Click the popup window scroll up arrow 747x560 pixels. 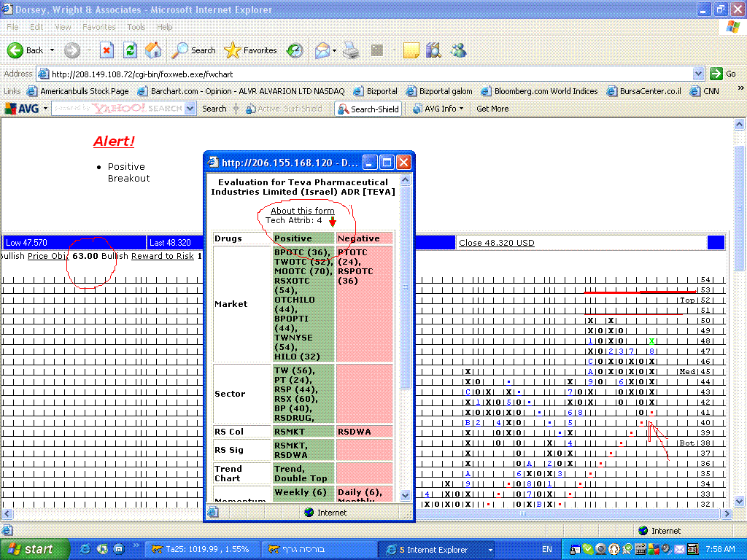pyautogui.click(x=405, y=180)
